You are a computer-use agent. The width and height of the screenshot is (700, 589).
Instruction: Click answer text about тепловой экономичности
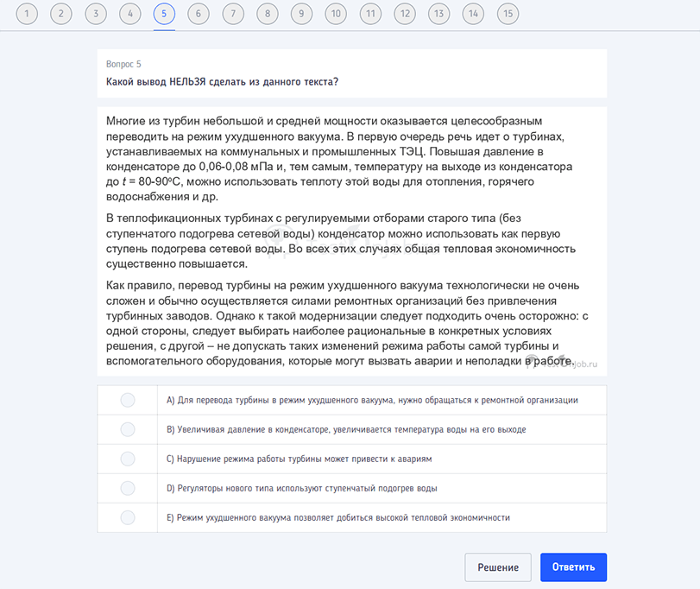click(x=338, y=517)
